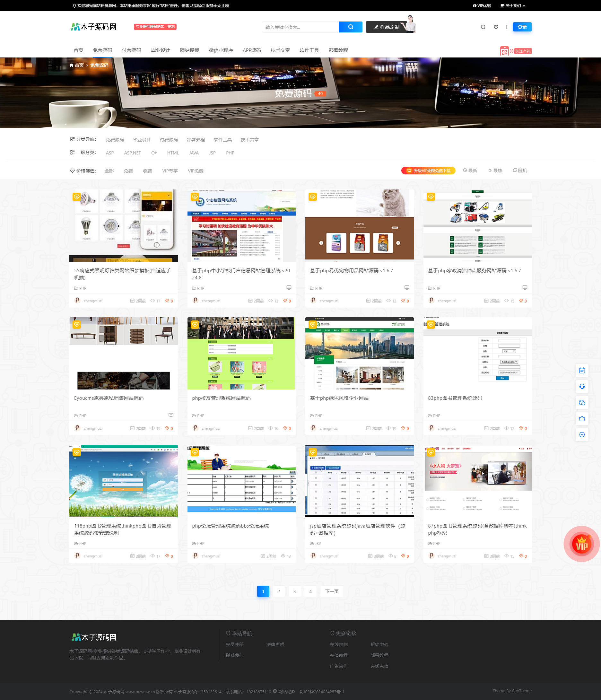This screenshot has height=700, width=601.
Task: Click the 登录 button
Action: pyautogui.click(x=522, y=27)
